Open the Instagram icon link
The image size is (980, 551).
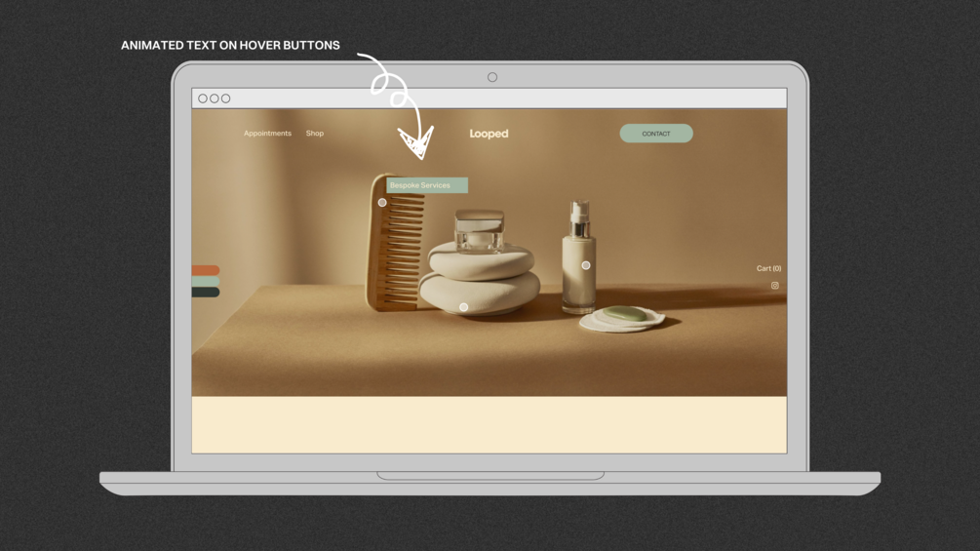point(775,286)
